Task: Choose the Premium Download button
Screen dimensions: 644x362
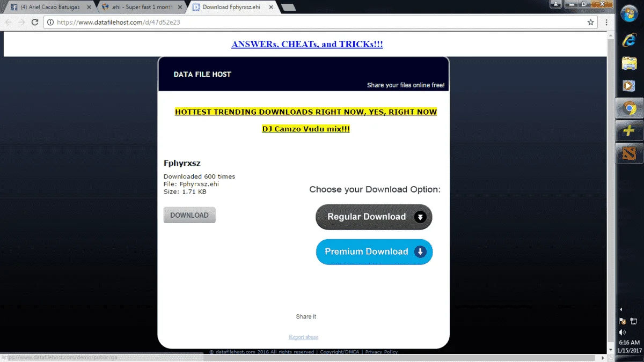Action: 374,252
